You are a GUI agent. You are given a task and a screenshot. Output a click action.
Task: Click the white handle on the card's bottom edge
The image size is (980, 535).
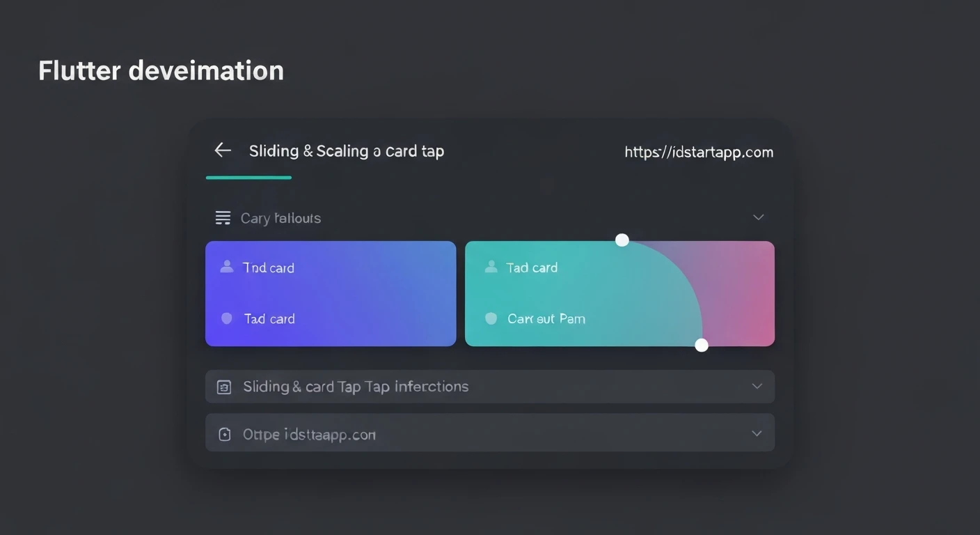702,345
